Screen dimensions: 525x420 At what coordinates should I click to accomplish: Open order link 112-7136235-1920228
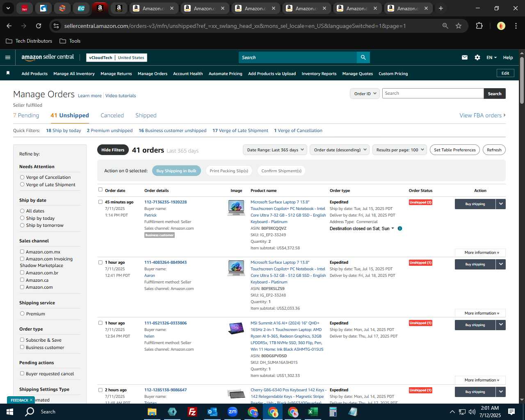click(165, 202)
